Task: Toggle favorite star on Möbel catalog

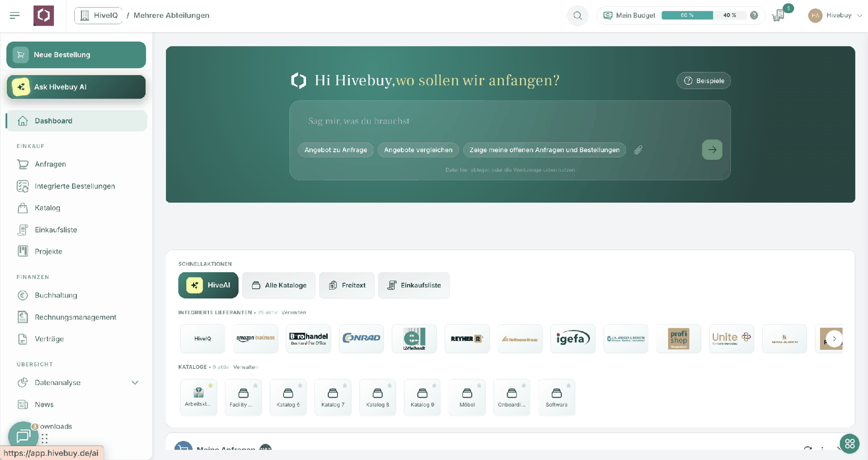Action: [479, 385]
